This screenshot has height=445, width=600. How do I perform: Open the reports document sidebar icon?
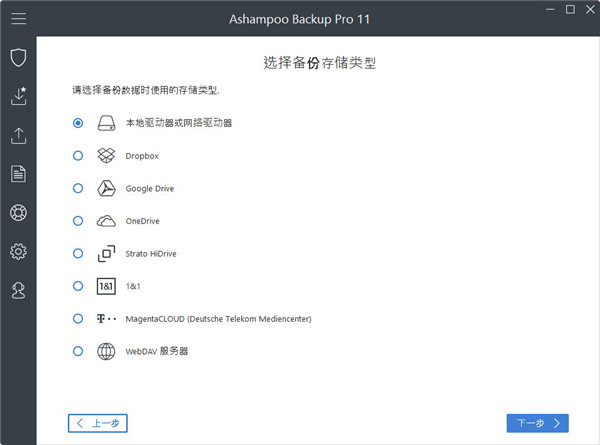click(x=18, y=174)
